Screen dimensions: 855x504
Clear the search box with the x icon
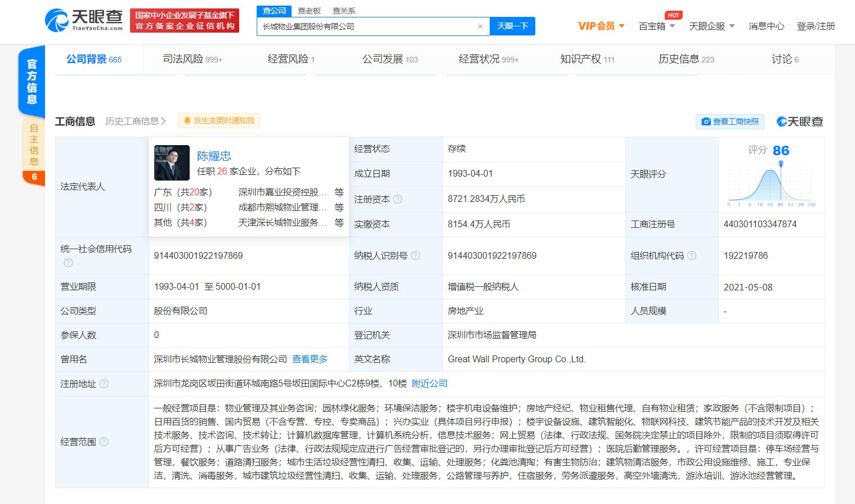[x=480, y=26]
